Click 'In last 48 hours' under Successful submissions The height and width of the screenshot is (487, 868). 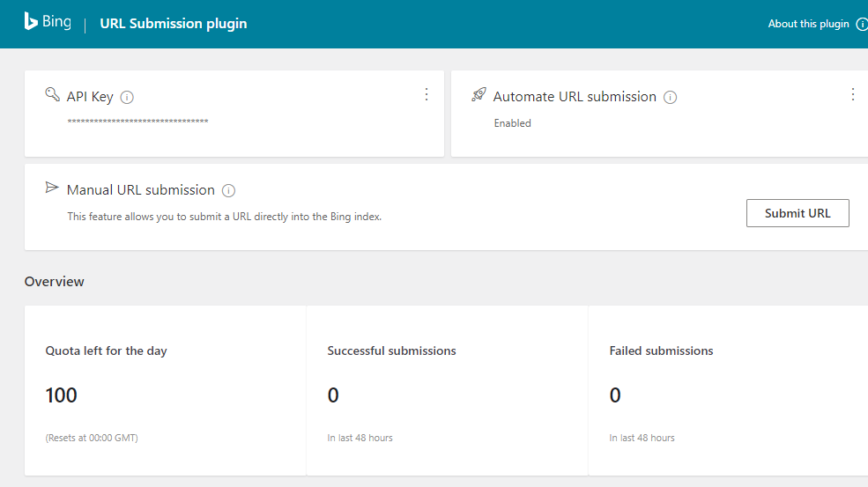[x=360, y=438]
